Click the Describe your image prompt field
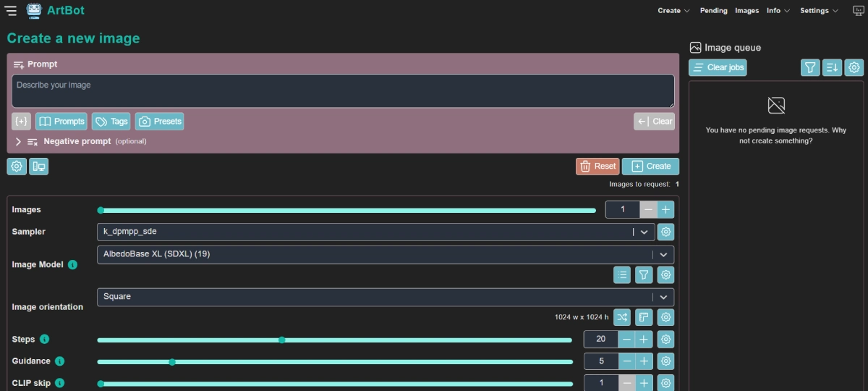Viewport: 868px width, 391px height. pyautogui.click(x=343, y=91)
